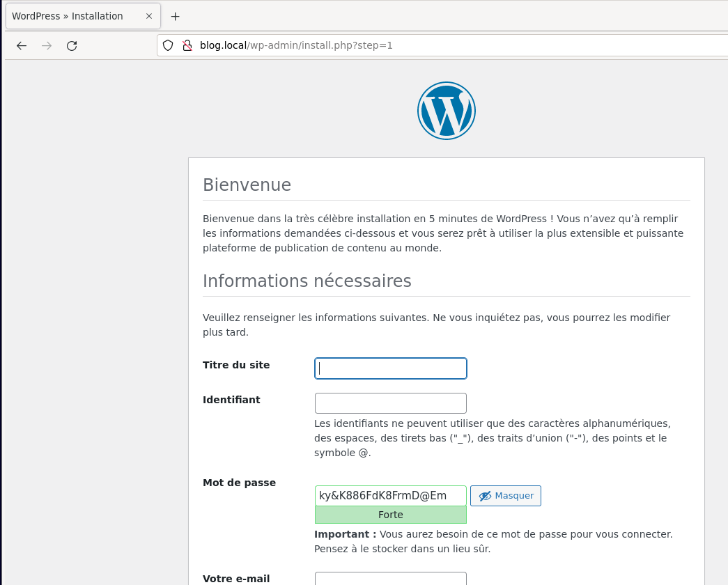
Task: Focus the Votre e-mail input
Action: [x=391, y=578]
